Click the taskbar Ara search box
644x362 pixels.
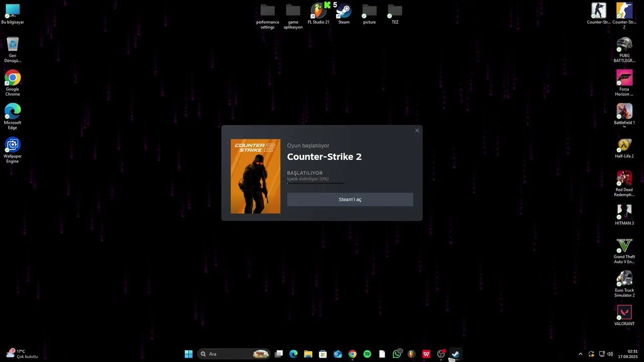(234, 354)
